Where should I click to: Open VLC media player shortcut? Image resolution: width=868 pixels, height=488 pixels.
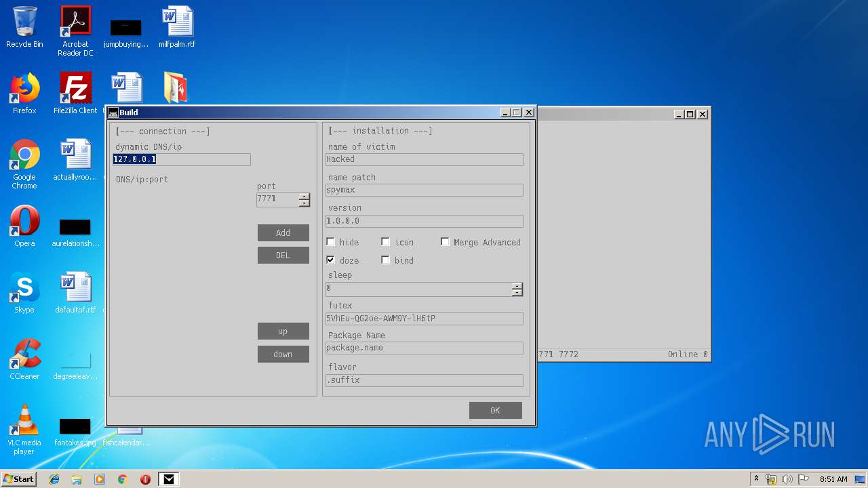coord(24,430)
